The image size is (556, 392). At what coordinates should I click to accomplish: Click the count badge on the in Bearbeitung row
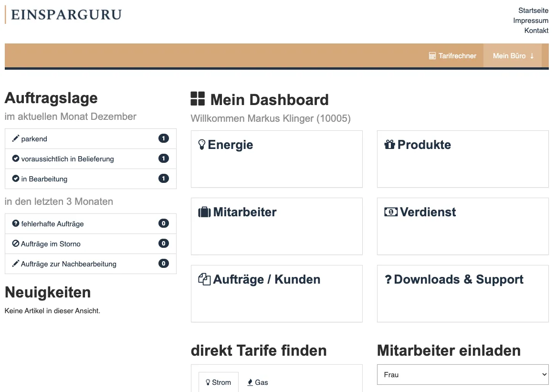[164, 179]
